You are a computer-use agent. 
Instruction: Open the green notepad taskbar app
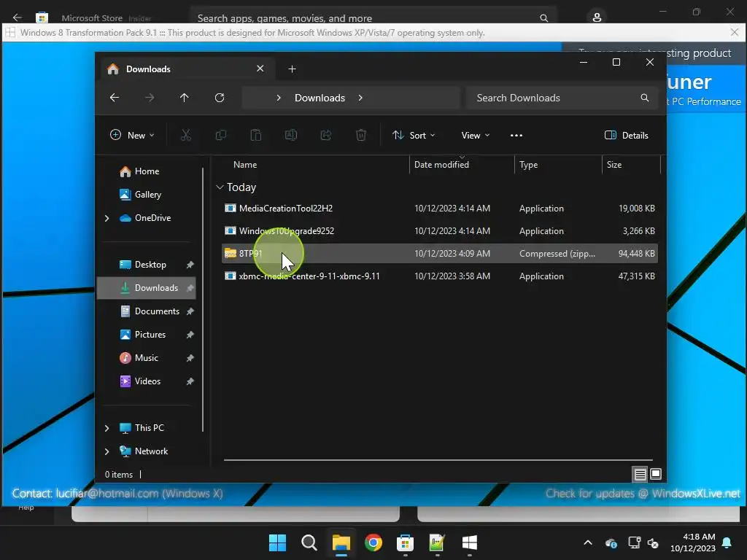pyautogui.click(x=437, y=542)
